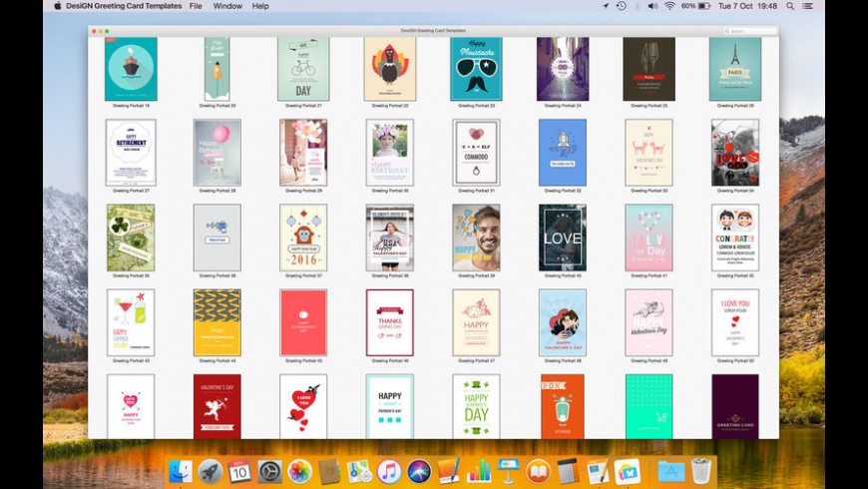Select Greeting Portrait 39 smiling man card

pyautogui.click(x=476, y=238)
